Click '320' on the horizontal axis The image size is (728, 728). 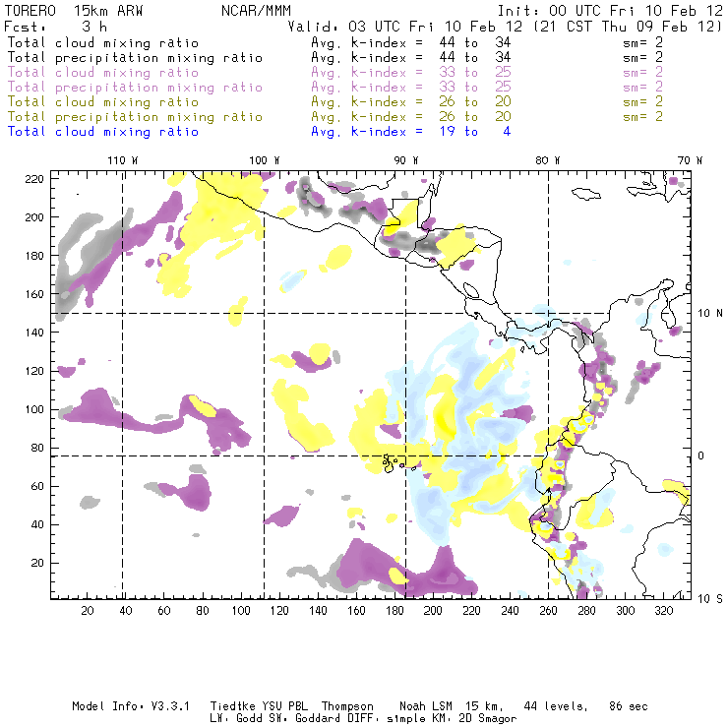pos(664,611)
